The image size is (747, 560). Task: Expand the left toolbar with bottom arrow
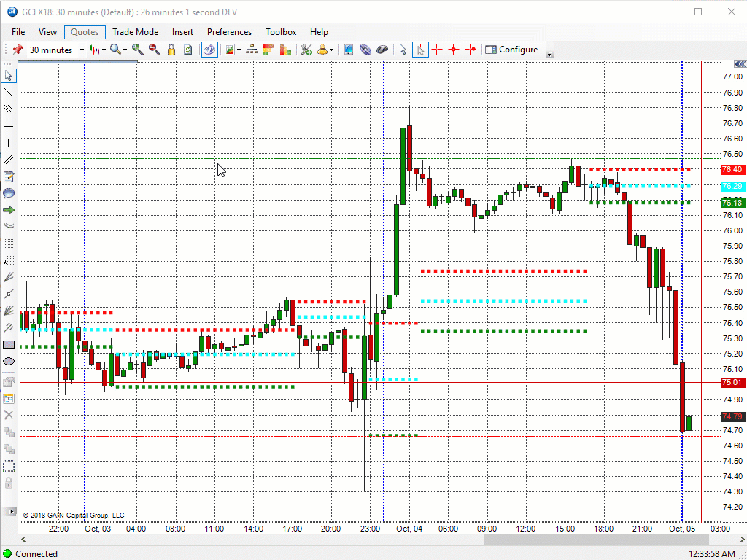coord(9,511)
